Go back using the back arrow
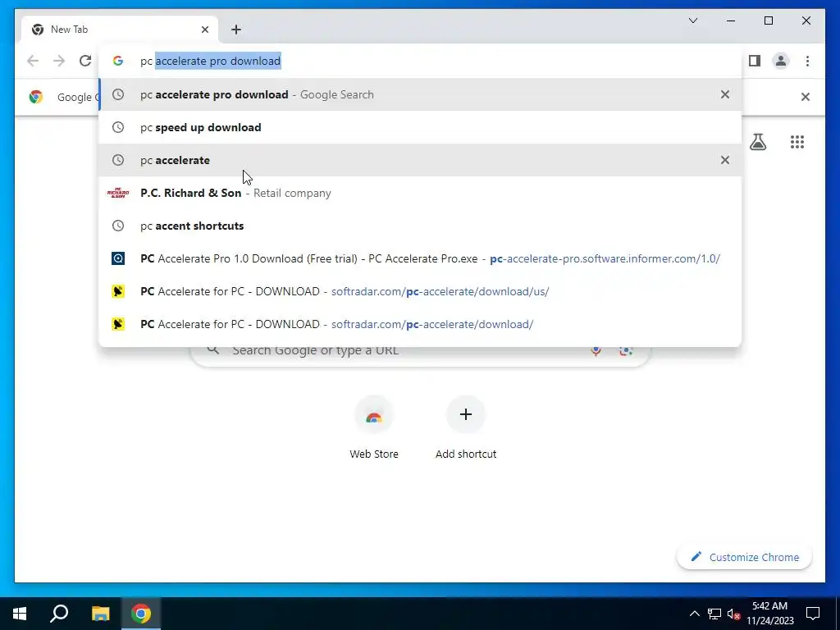Image resolution: width=840 pixels, height=630 pixels. [x=33, y=61]
